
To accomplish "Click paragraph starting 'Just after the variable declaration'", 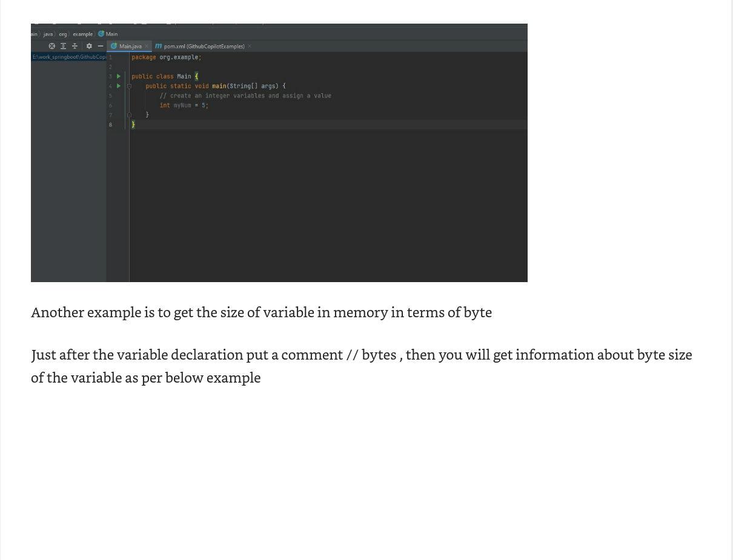I will coord(362,366).
